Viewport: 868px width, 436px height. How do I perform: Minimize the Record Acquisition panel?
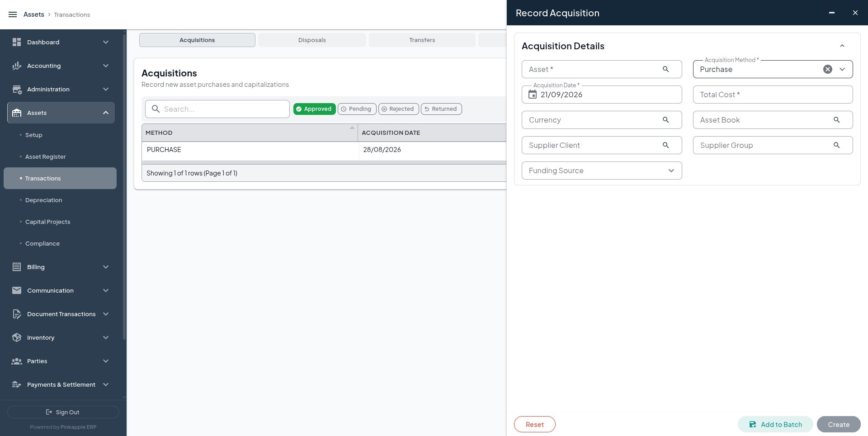click(x=831, y=13)
